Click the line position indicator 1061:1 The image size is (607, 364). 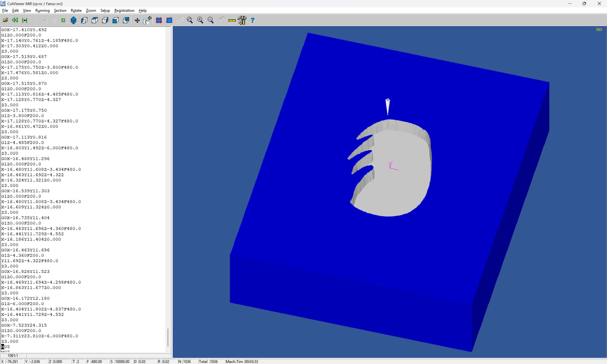tap(13, 355)
